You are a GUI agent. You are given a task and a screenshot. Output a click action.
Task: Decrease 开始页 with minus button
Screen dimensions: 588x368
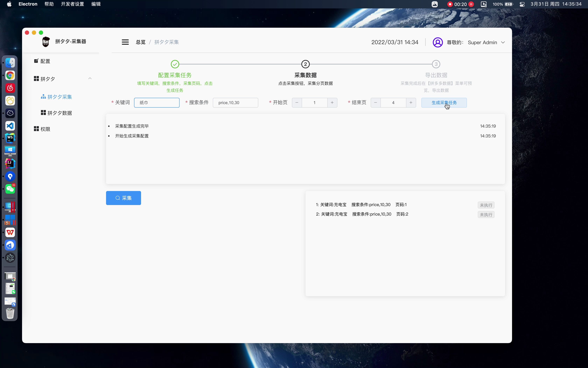297,103
